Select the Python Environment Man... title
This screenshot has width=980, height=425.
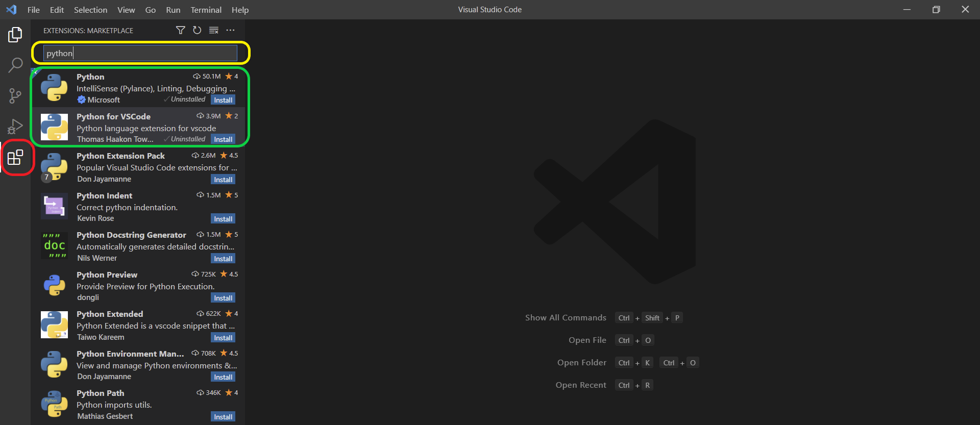point(130,354)
